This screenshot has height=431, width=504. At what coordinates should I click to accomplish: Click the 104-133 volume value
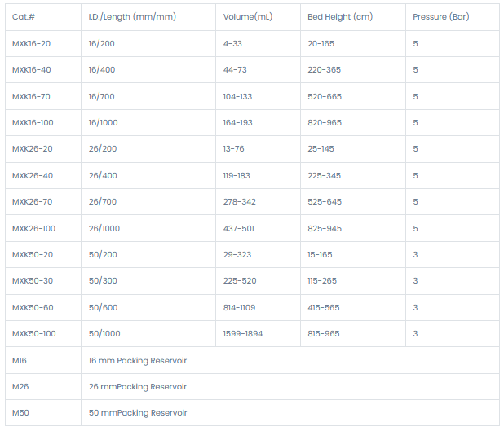[x=237, y=96]
